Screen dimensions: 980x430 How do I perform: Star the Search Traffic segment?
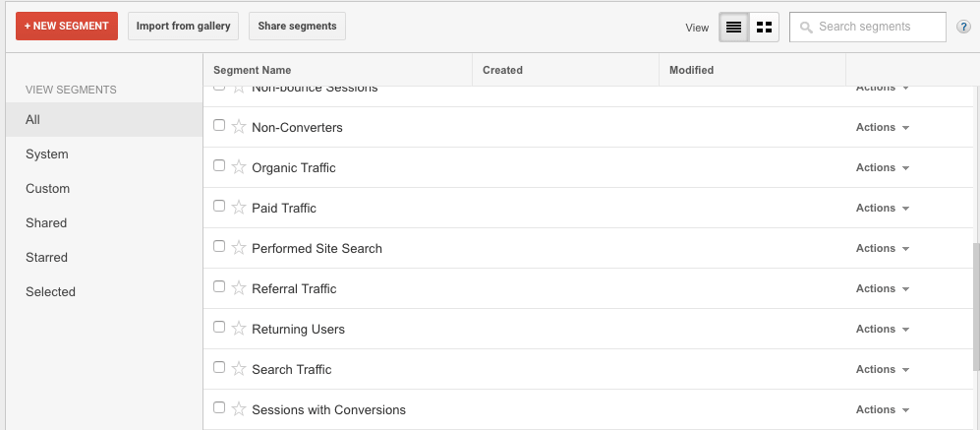[x=239, y=369]
